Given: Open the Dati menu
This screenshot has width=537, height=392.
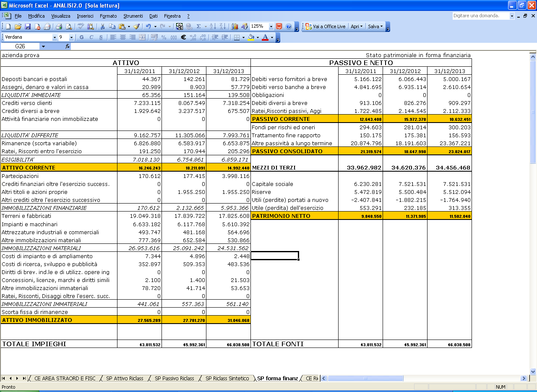Looking at the screenshot, I should pos(154,16).
